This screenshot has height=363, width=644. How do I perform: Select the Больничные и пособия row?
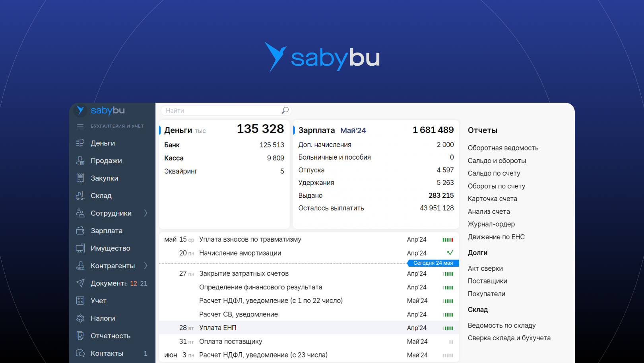pos(376,157)
